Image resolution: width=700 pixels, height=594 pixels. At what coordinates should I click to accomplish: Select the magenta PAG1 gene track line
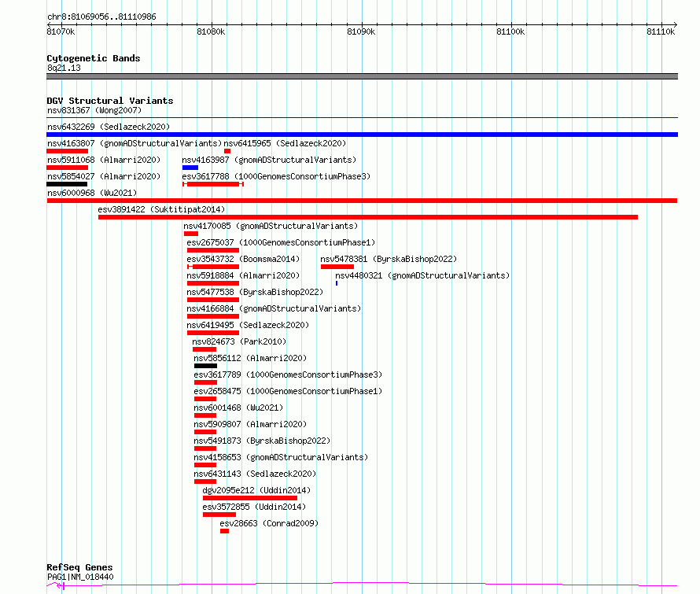362,585
